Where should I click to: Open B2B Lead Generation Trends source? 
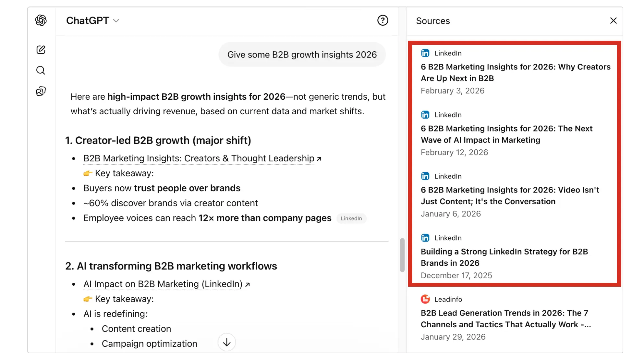(505, 318)
